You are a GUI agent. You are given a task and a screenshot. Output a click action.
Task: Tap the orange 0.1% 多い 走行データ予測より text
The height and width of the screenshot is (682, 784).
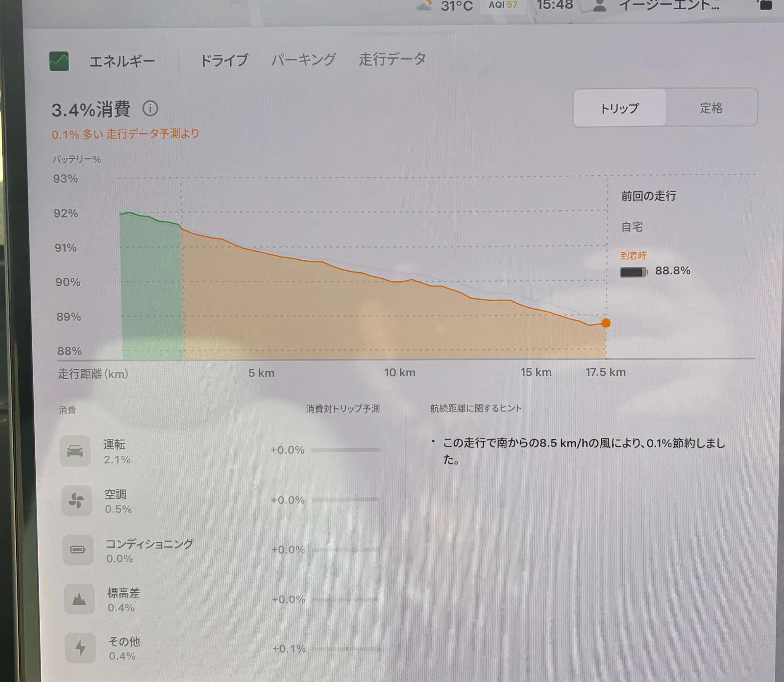pos(125,134)
